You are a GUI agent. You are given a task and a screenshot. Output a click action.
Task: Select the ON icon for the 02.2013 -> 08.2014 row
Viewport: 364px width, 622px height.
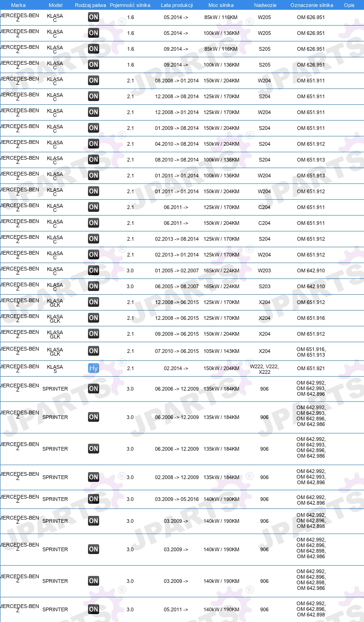[x=94, y=239]
